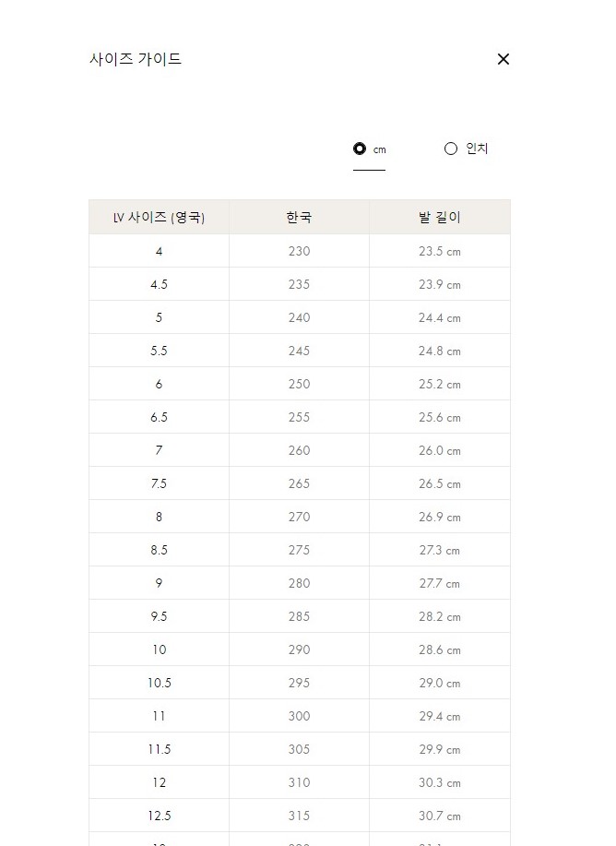Image resolution: width=616 pixels, height=846 pixels.
Task: Select the LV size 5.5 cell
Action: click(x=159, y=351)
